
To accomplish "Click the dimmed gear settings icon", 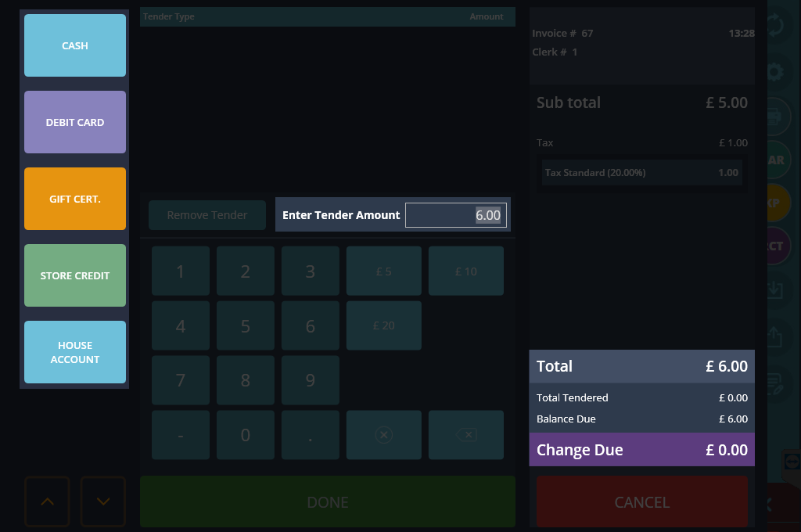I will click(x=775, y=71).
